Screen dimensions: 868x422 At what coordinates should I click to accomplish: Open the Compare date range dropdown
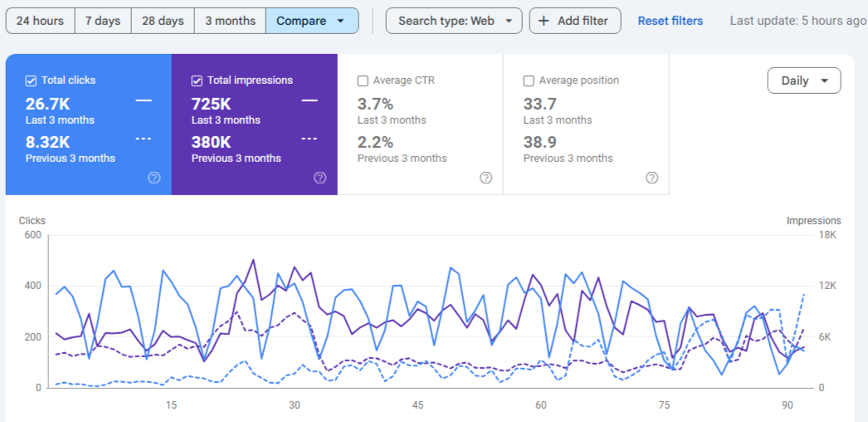point(312,21)
